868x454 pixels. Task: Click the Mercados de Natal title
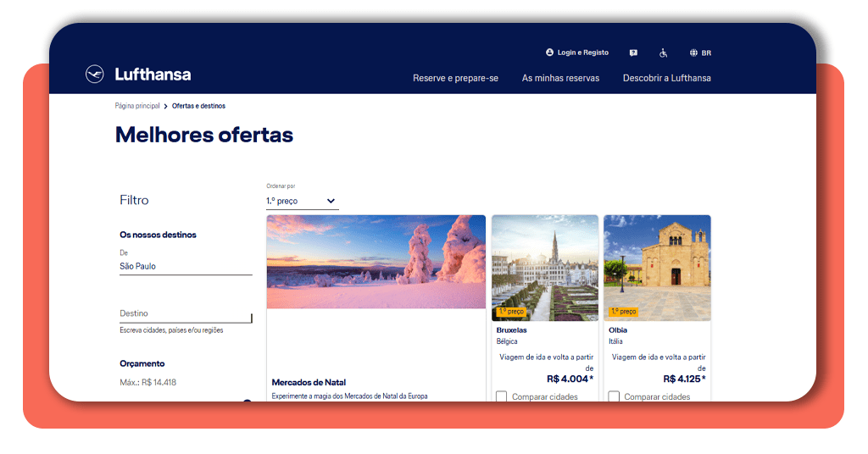tap(309, 382)
